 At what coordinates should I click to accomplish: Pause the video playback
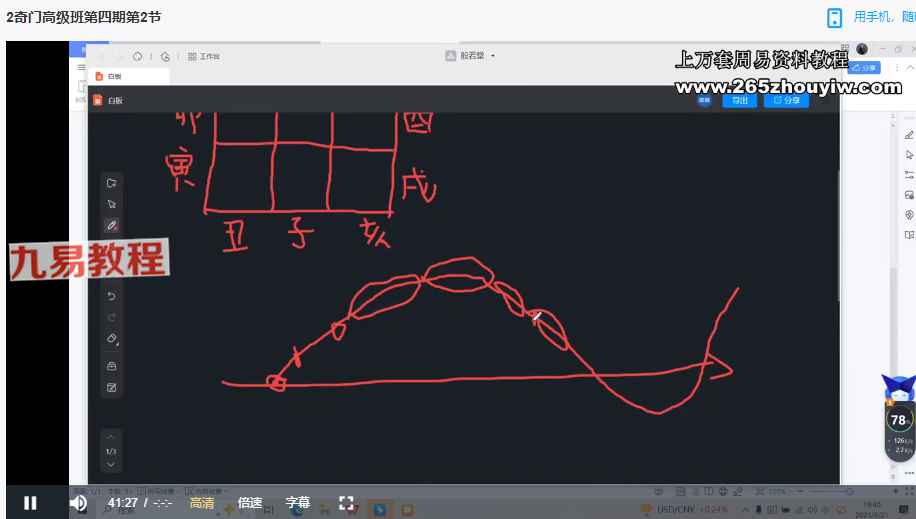pyautogui.click(x=30, y=503)
